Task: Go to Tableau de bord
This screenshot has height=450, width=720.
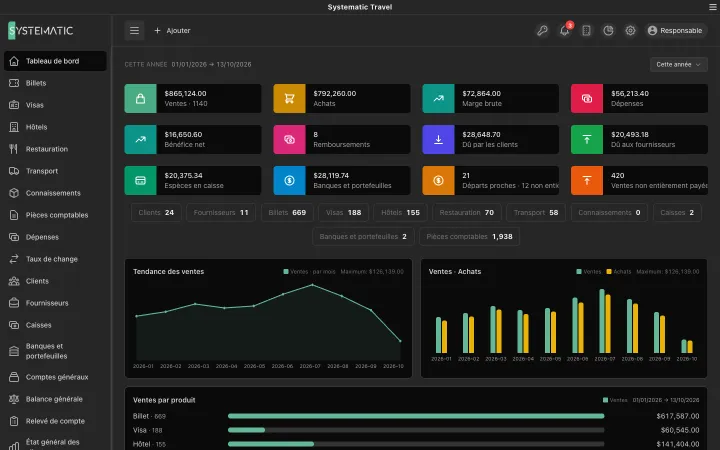Action: (55, 61)
